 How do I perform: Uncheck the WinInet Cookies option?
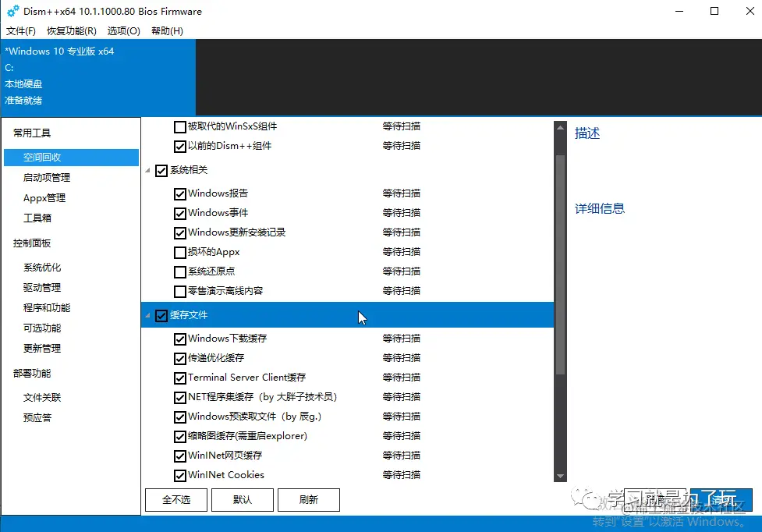coord(179,474)
